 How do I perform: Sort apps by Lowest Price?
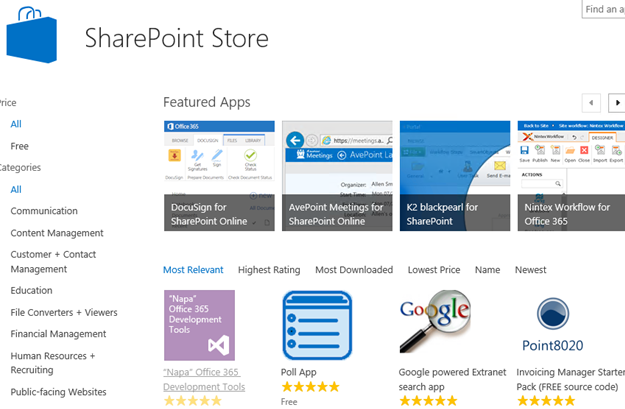[434, 270]
